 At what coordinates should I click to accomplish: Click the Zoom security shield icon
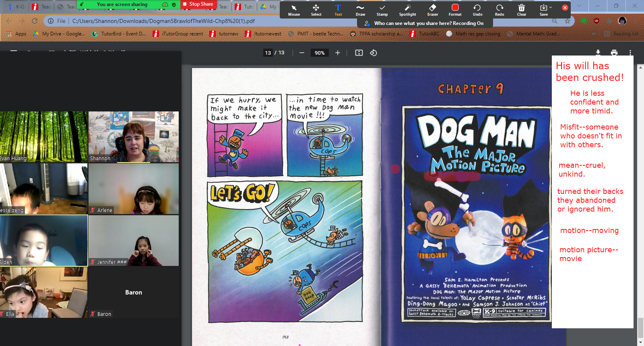tap(174, 4)
